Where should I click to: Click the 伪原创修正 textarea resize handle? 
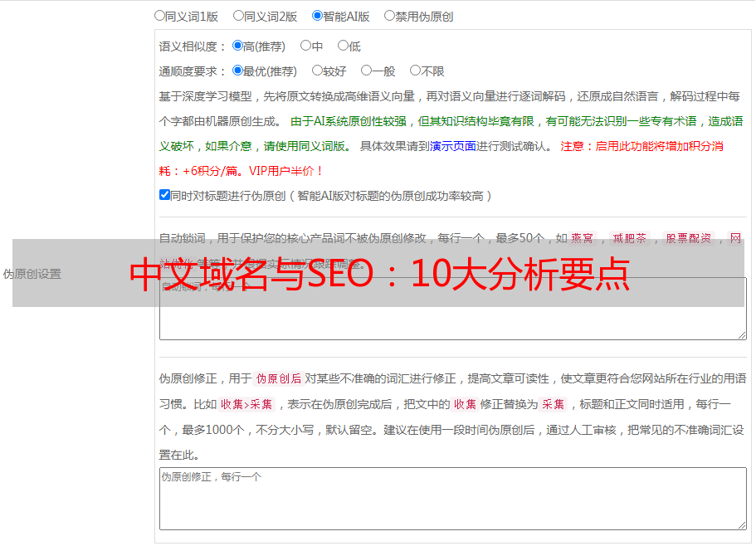(741, 524)
